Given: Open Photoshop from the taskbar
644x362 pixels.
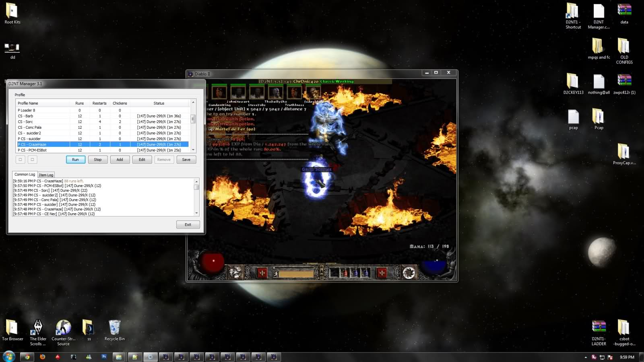Looking at the screenshot, I should [x=104, y=357].
